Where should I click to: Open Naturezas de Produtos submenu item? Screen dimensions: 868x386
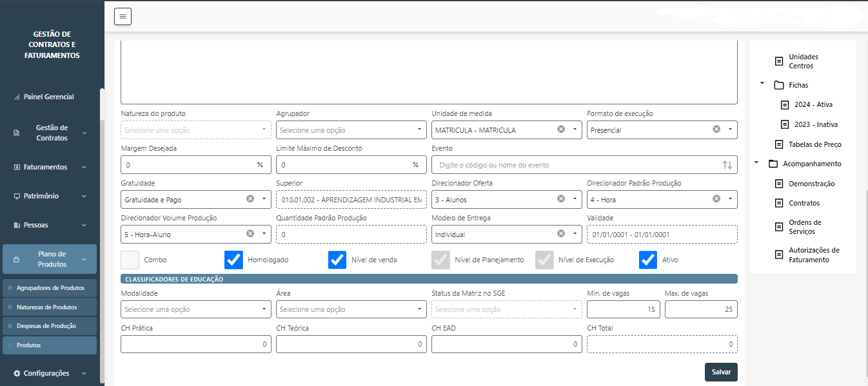[46, 307]
